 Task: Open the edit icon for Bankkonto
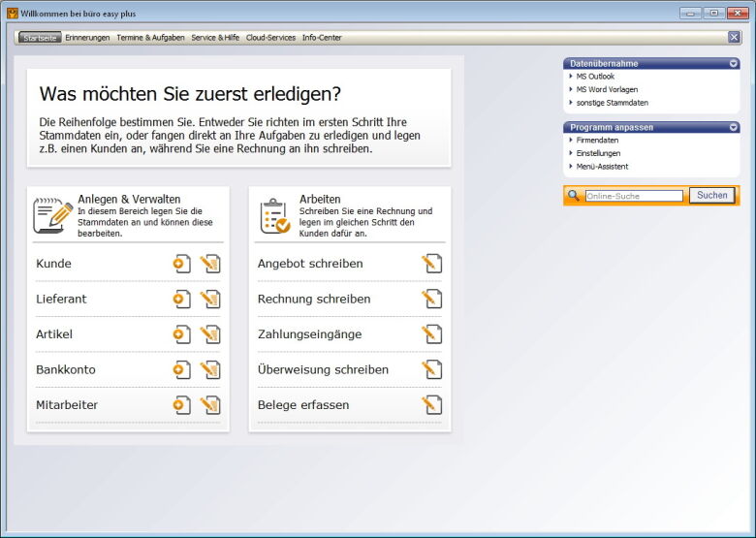pyautogui.click(x=210, y=369)
